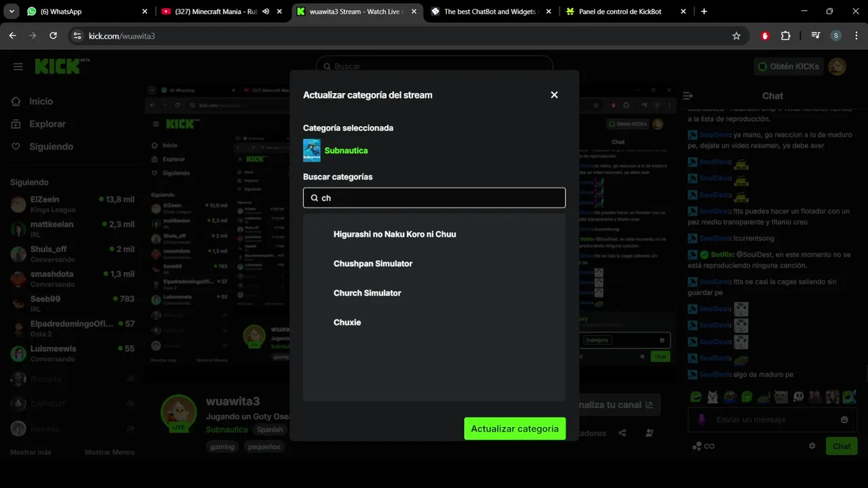Click the Spanish language tag

269,430
